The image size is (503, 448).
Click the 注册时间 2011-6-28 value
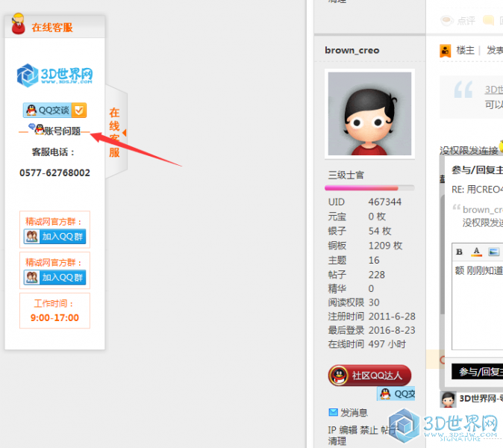click(x=392, y=317)
